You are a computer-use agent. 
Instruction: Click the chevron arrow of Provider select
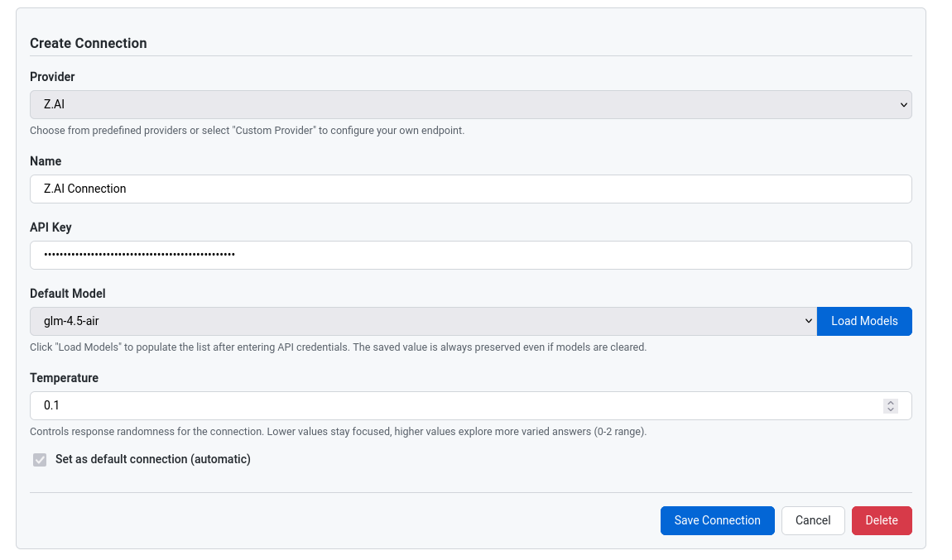point(902,105)
